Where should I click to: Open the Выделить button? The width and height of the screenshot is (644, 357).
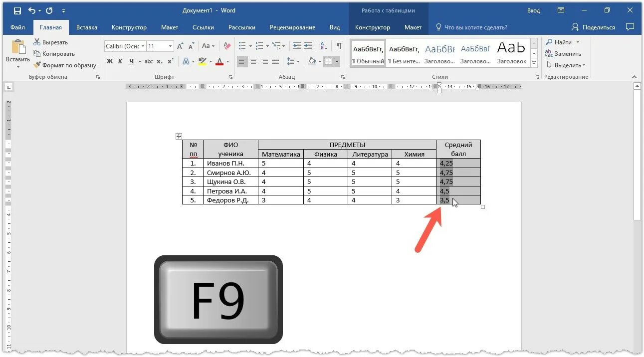point(566,65)
